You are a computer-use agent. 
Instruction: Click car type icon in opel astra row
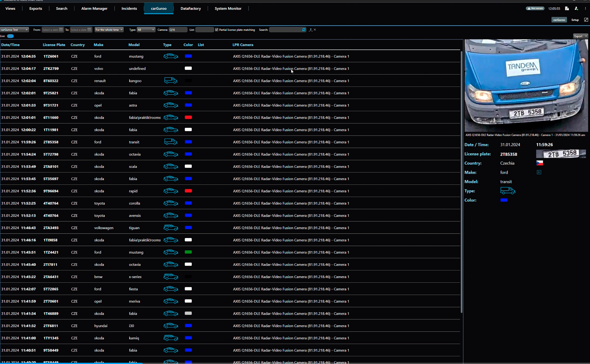click(x=170, y=105)
